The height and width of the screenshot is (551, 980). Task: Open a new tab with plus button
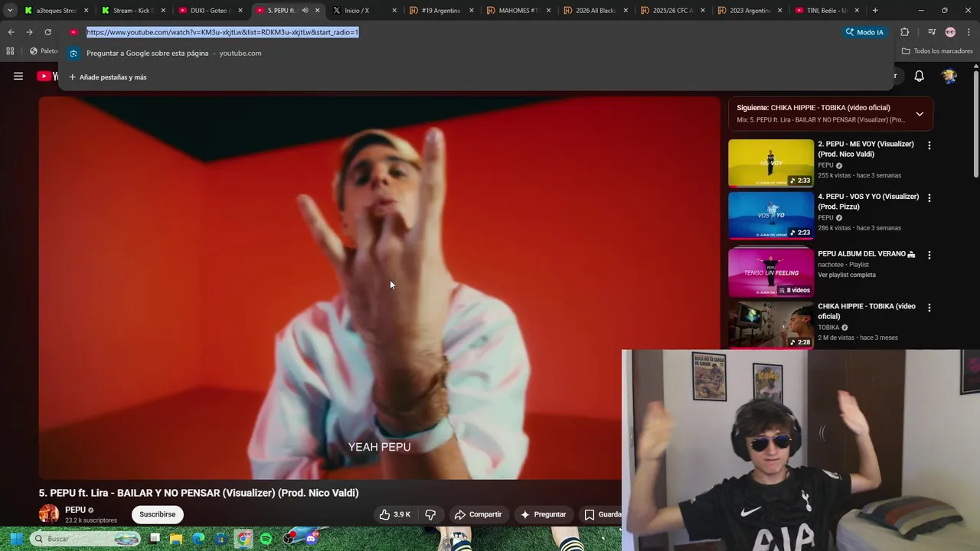tap(875, 11)
